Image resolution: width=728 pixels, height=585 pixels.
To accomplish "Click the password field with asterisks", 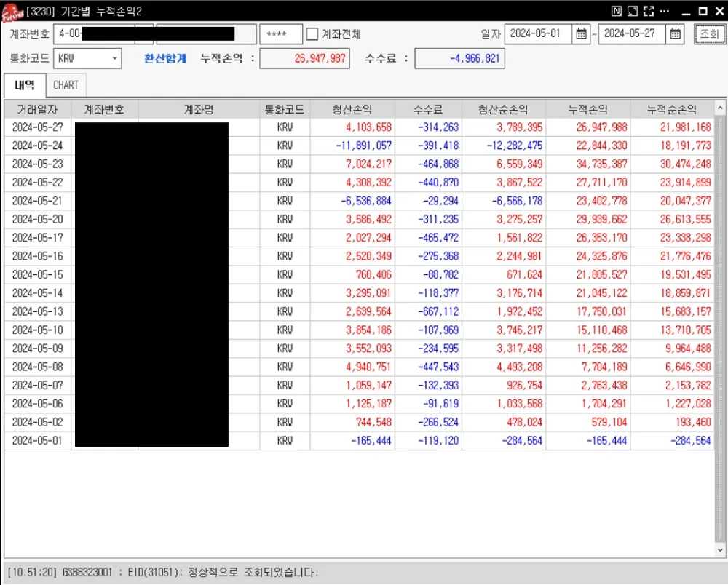I will click(x=280, y=34).
